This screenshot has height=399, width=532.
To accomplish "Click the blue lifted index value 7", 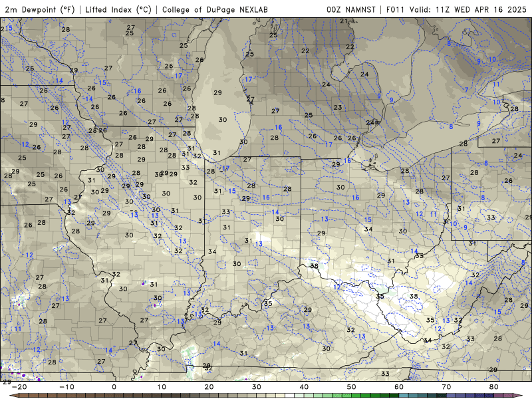I will pyautogui.click(x=467, y=90).
